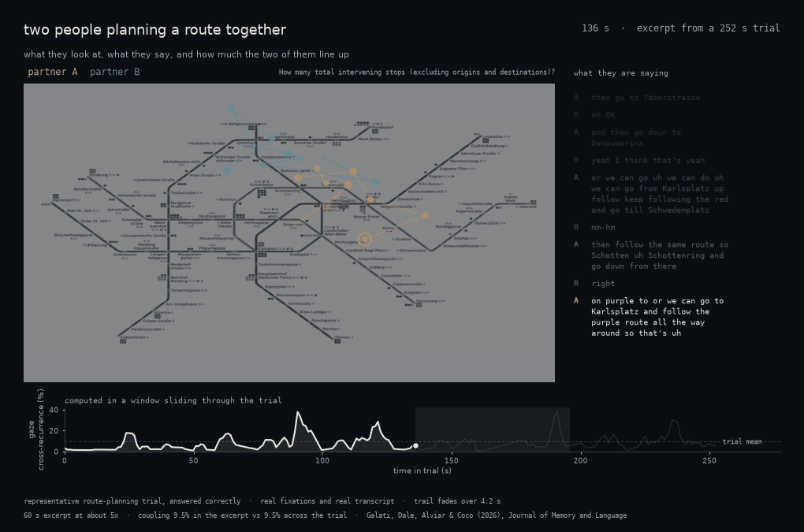Click the shaded upcoming window region on the timeline
The height and width of the screenshot is (532, 804).
point(492,430)
